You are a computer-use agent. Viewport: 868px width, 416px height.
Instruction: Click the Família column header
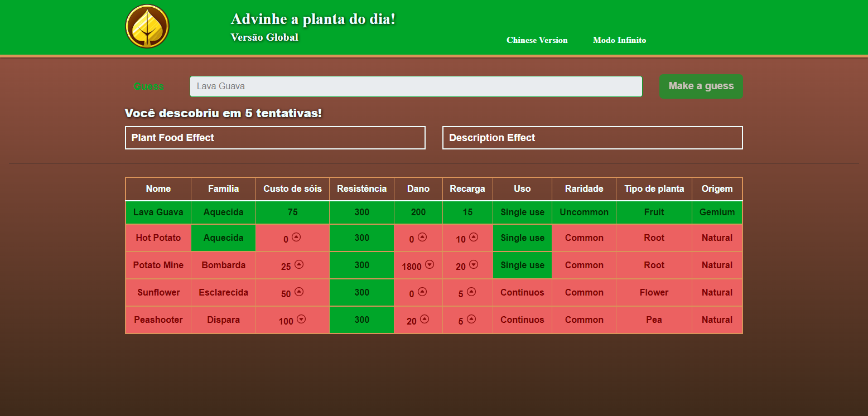click(x=223, y=188)
